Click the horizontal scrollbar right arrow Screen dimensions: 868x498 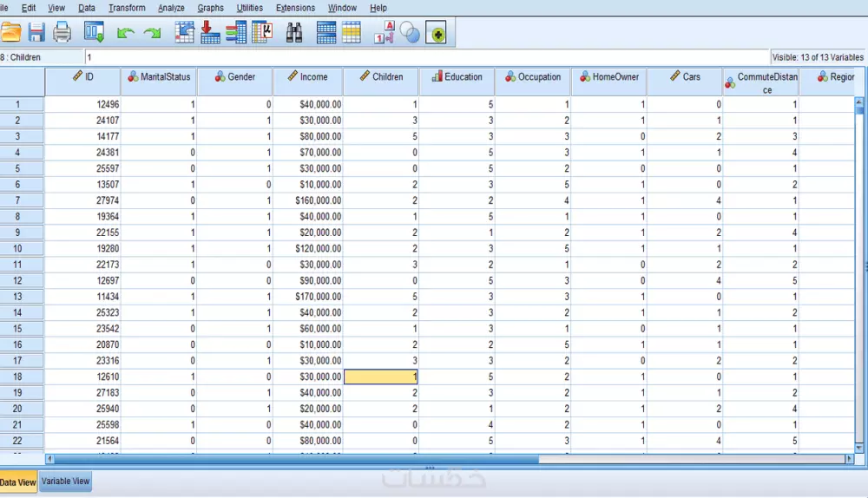pos(849,459)
